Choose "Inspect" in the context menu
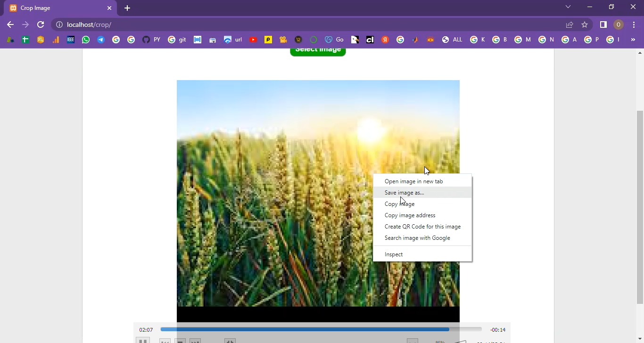Screen dimensions: 644x343 tap(394, 254)
